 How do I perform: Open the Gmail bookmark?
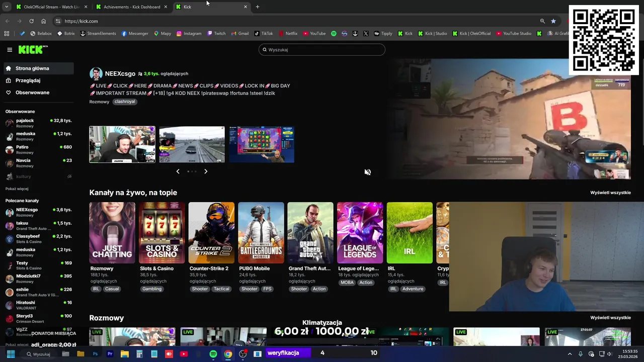(240, 34)
